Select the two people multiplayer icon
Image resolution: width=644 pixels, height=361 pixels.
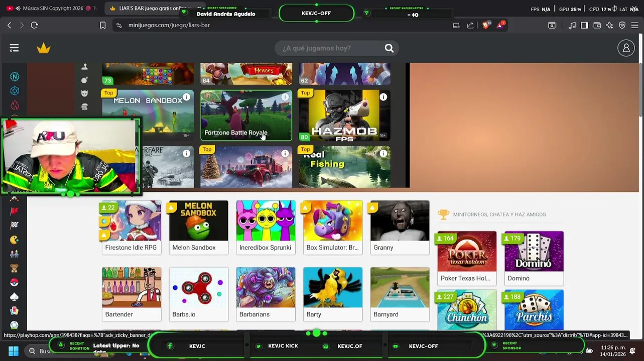(x=14, y=254)
